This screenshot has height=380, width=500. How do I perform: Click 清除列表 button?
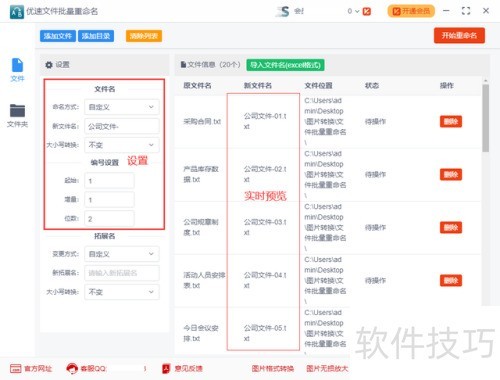[144, 36]
